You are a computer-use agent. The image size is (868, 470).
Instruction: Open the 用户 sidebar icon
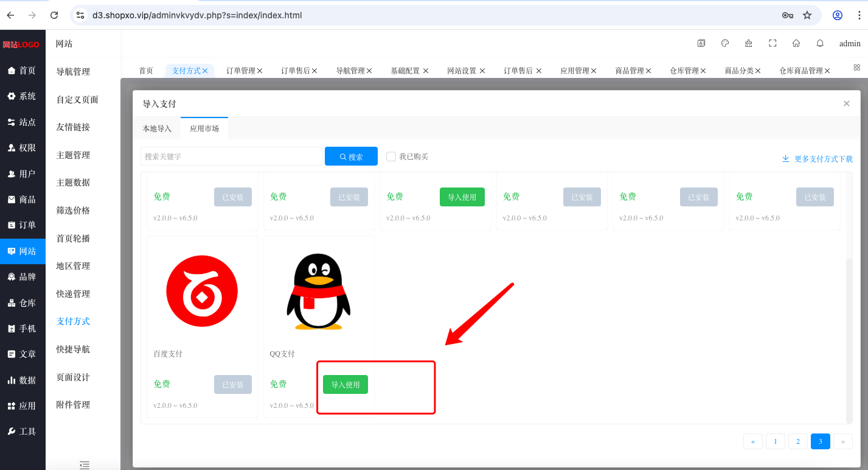coord(12,174)
